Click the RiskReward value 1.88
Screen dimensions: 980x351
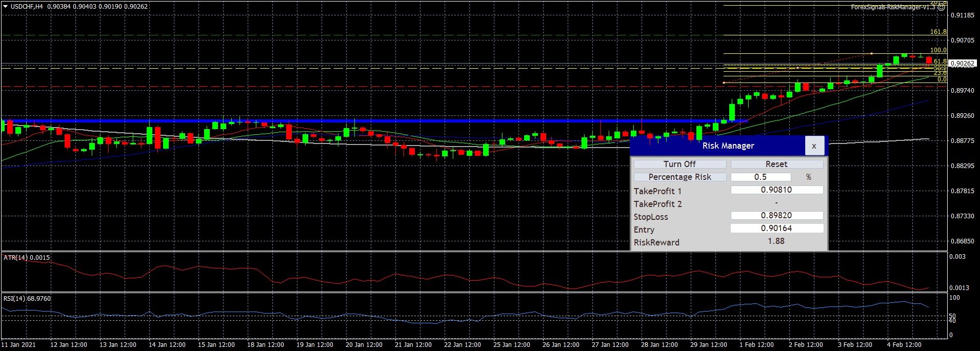click(776, 241)
